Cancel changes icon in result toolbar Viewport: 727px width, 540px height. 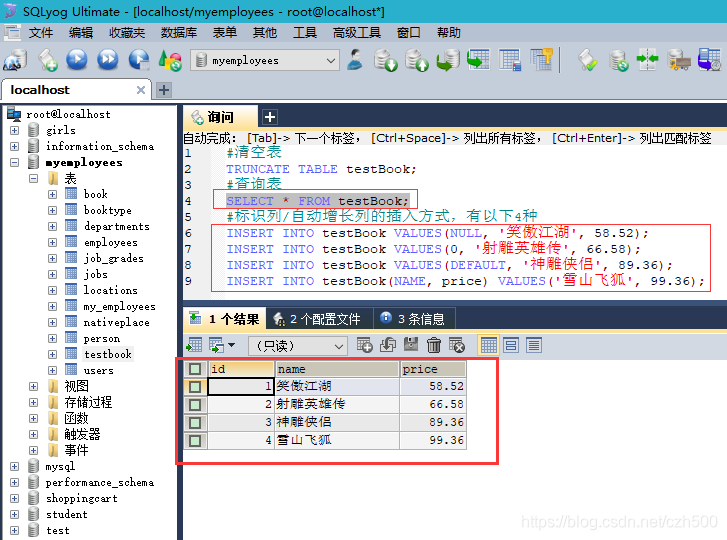tap(457, 345)
